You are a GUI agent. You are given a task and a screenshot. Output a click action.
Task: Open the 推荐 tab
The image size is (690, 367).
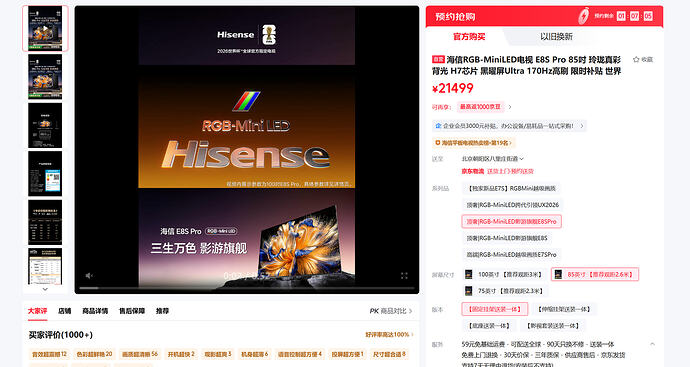click(162, 311)
